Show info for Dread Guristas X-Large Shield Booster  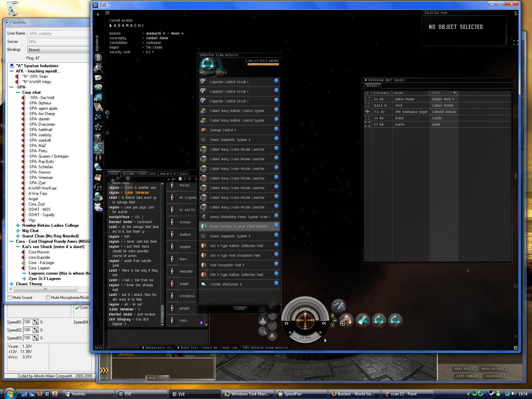(276, 225)
